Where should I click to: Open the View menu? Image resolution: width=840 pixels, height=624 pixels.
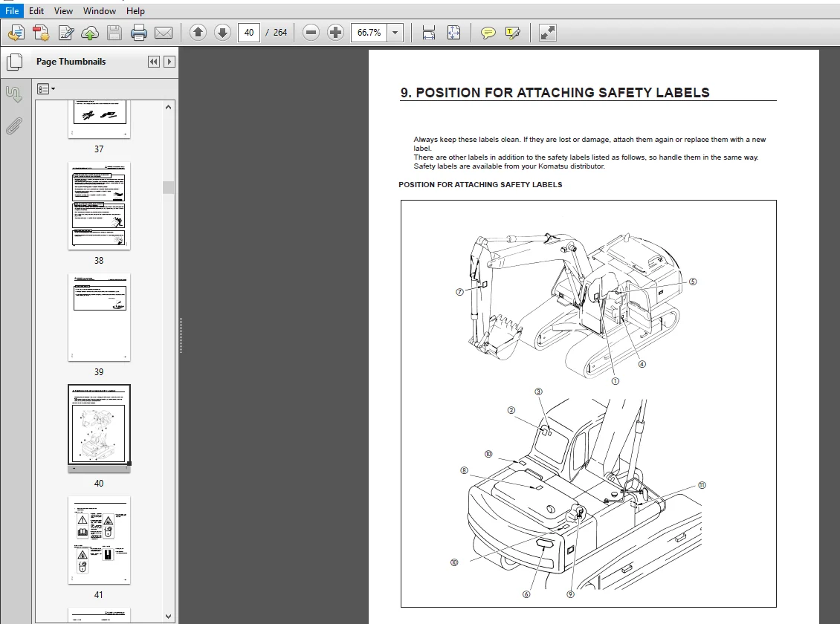(63, 10)
